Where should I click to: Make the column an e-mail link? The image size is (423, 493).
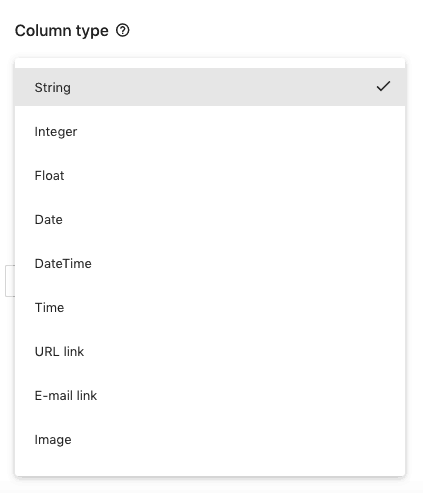210,395
